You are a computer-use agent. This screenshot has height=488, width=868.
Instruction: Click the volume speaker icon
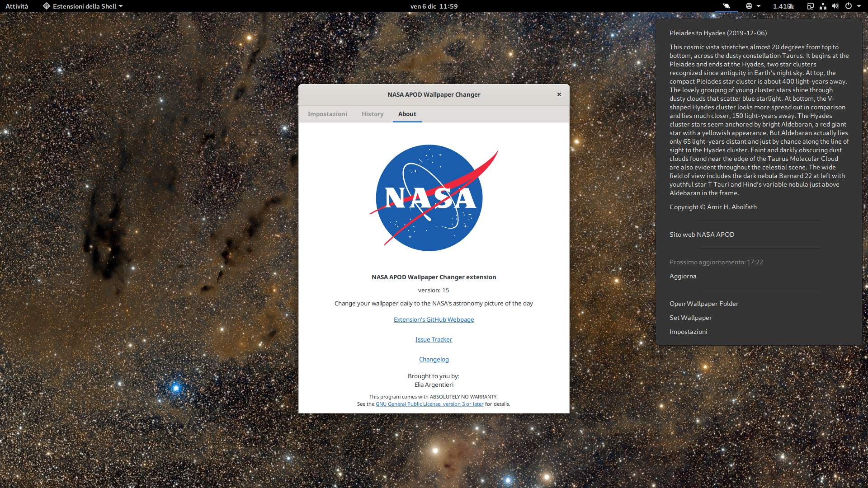[x=835, y=6]
